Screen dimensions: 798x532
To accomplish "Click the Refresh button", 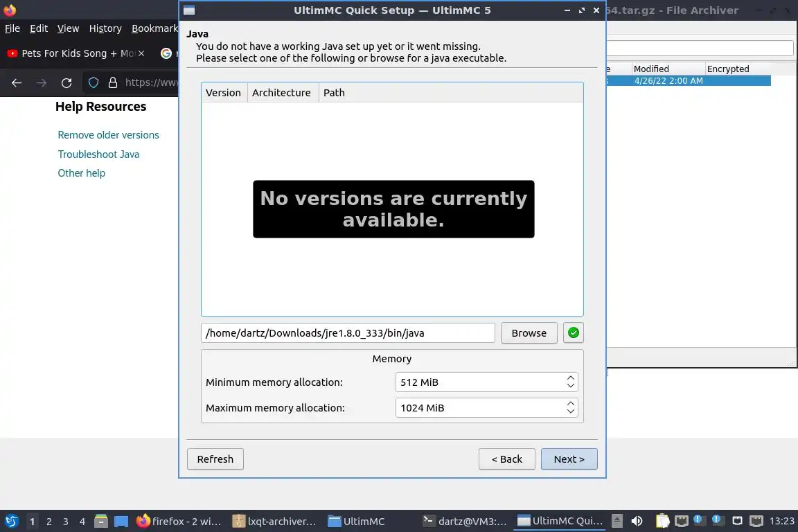I will point(215,459).
